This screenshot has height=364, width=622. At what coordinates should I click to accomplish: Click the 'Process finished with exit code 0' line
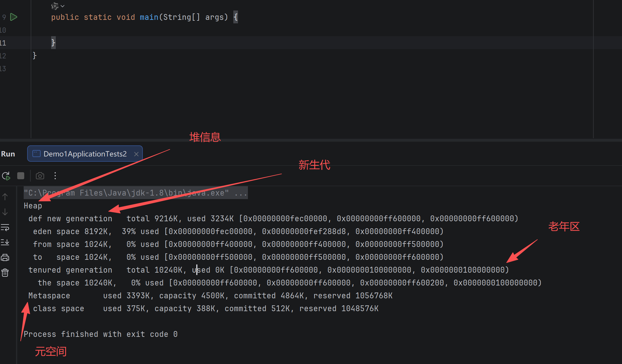click(100, 334)
